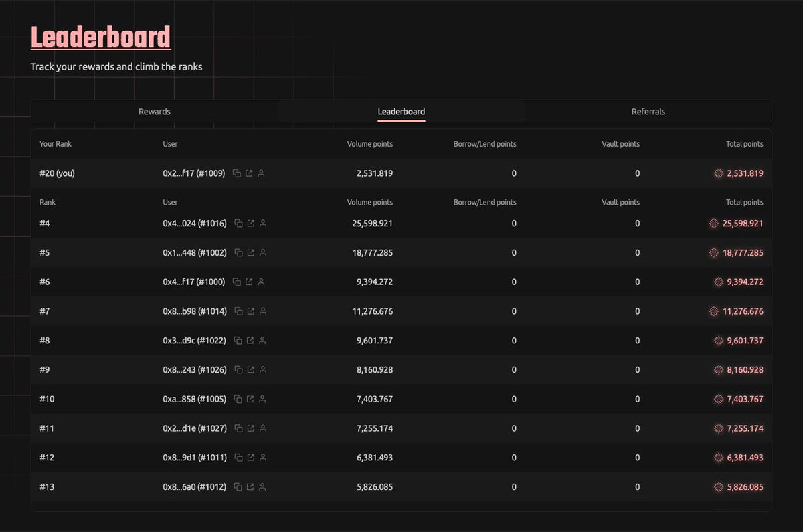This screenshot has width=803, height=532.
Task: View profile icon for 0x1...448 (#1002)
Action: click(x=262, y=253)
